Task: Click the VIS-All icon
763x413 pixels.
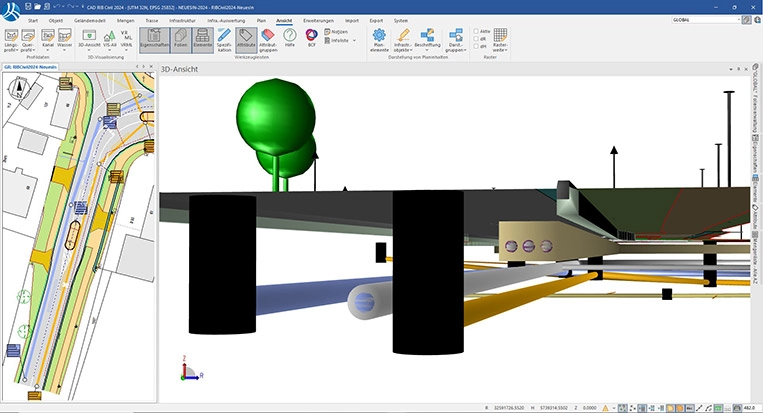Action: [109, 36]
